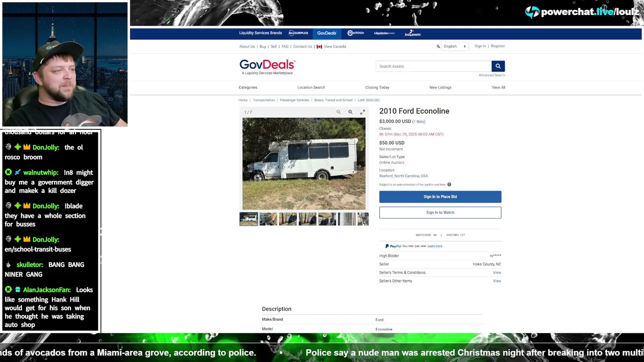Open Advanced Search
Image resolution: width=644 pixels, height=362 pixels.
492,75
